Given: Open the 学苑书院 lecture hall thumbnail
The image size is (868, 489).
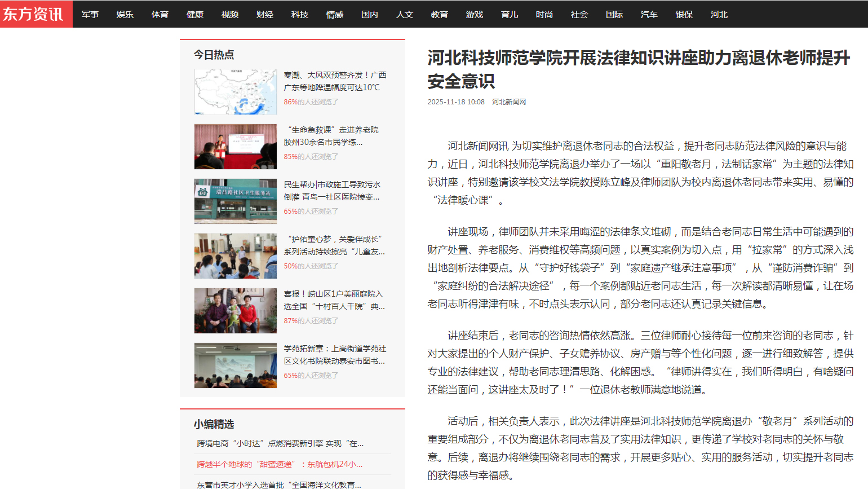Looking at the screenshot, I should click(236, 365).
